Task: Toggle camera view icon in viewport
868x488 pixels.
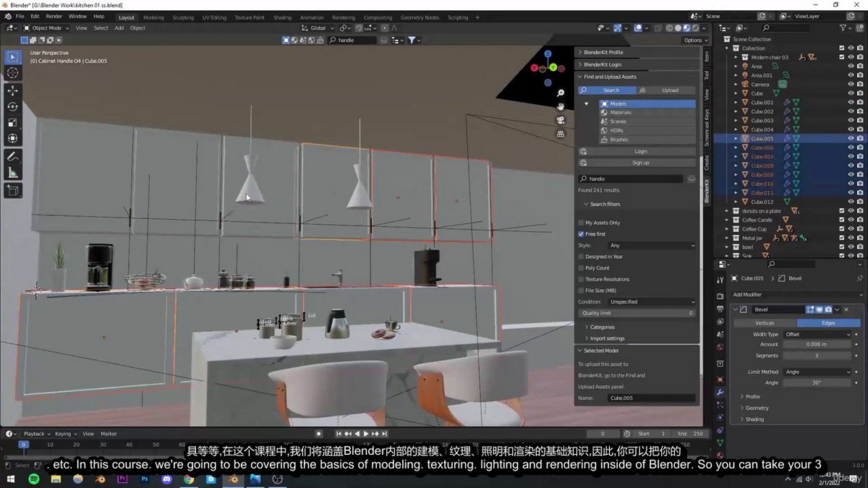Action: 561,120
